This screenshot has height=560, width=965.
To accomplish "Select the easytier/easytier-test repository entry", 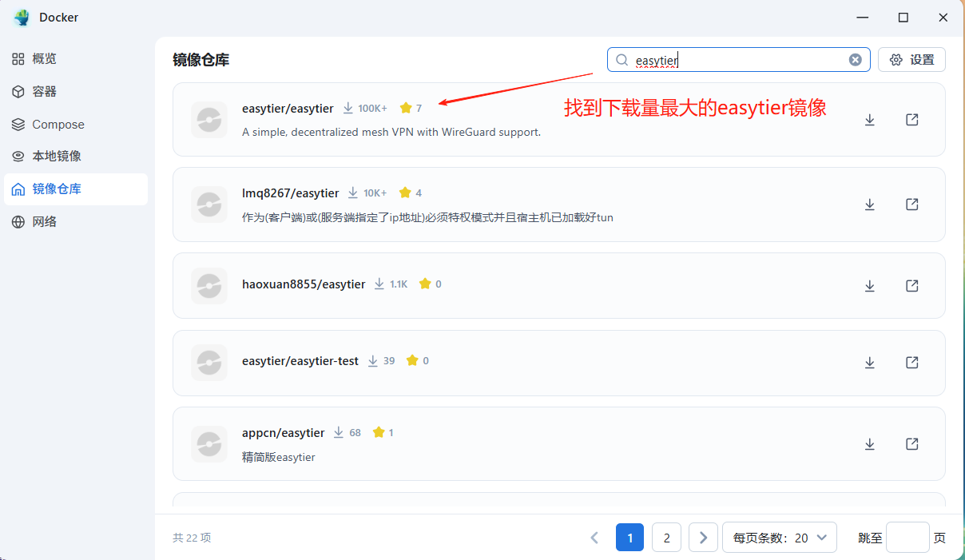I will [300, 360].
